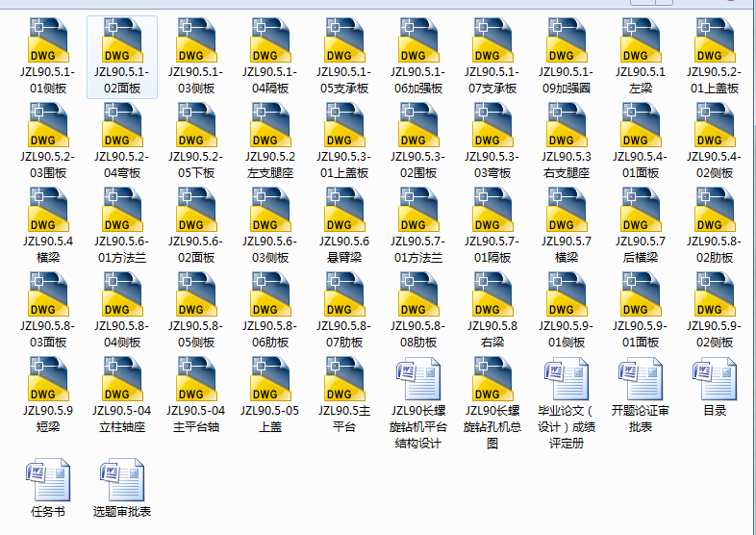Select the JZL90.5.1-09加强圈 DWG icon

(567, 40)
